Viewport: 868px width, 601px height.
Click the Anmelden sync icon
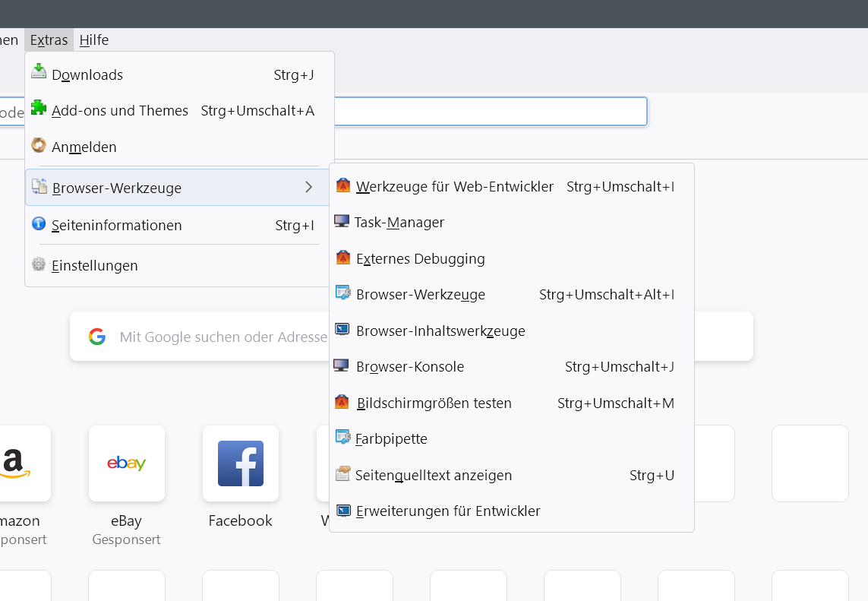pyautogui.click(x=39, y=145)
